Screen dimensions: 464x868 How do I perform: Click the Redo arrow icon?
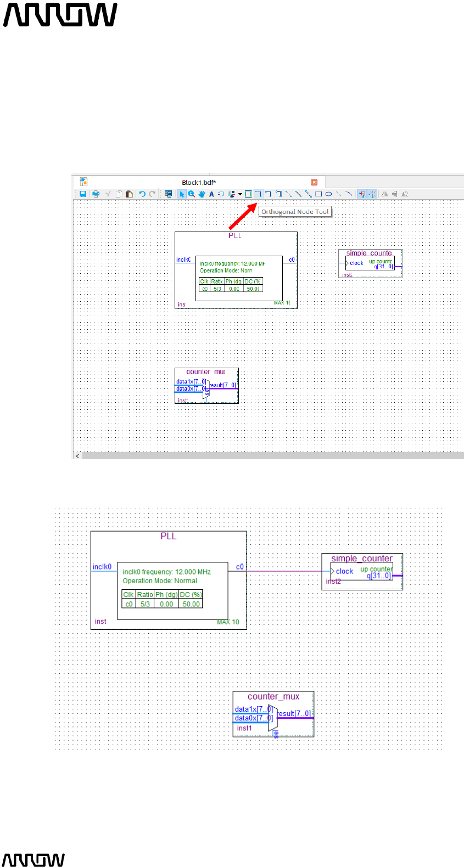click(x=152, y=194)
